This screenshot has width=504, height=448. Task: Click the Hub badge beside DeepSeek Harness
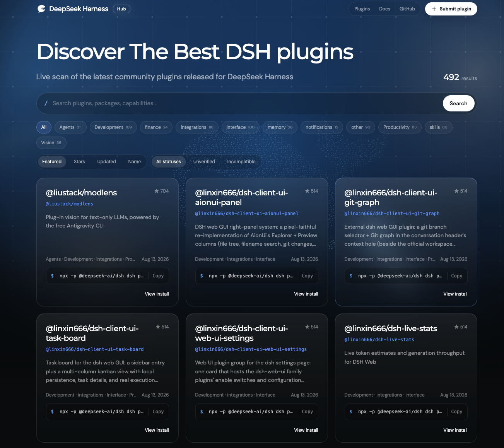121,9
